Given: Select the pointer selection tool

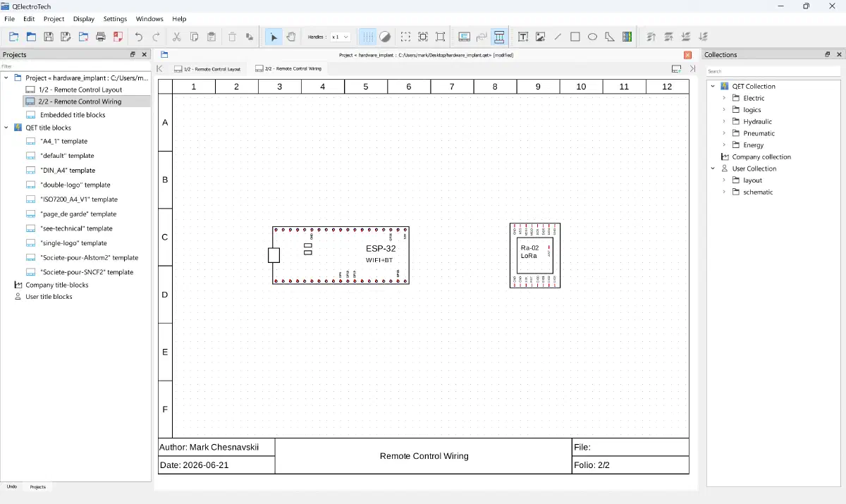Looking at the screenshot, I should tap(274, 37).
